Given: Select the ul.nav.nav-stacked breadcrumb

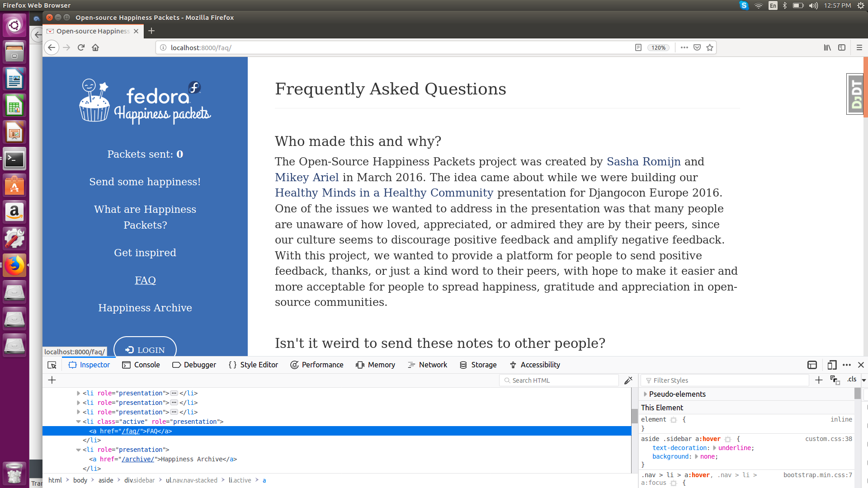Looking at the screenshot, I should click(x=192, y=480).
